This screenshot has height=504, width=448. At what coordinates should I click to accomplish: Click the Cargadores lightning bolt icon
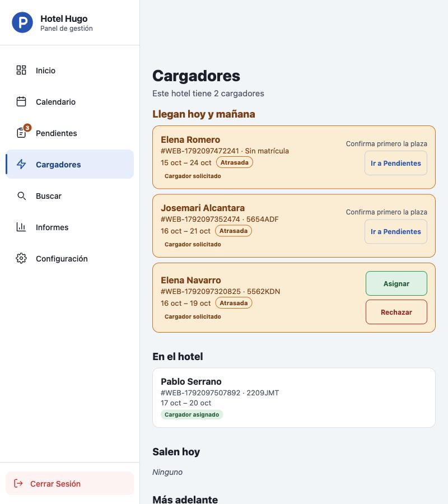click(x=21, y=164)
